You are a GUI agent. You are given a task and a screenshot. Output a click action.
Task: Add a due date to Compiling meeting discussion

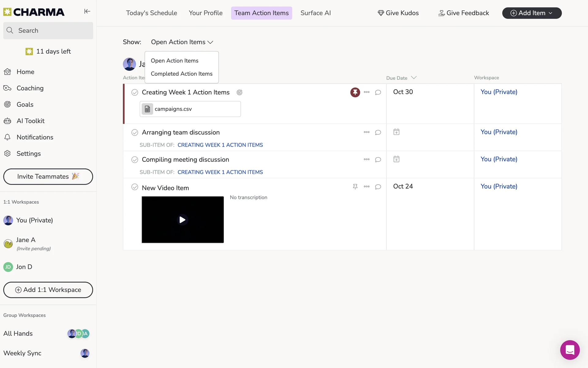coord(396,159)
